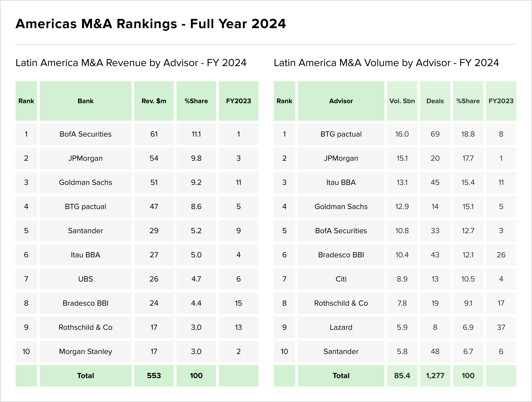The width and height of the screenshot is (532, 402).
Task: Click the 'Deals' column header
Action: coord(435,101)
